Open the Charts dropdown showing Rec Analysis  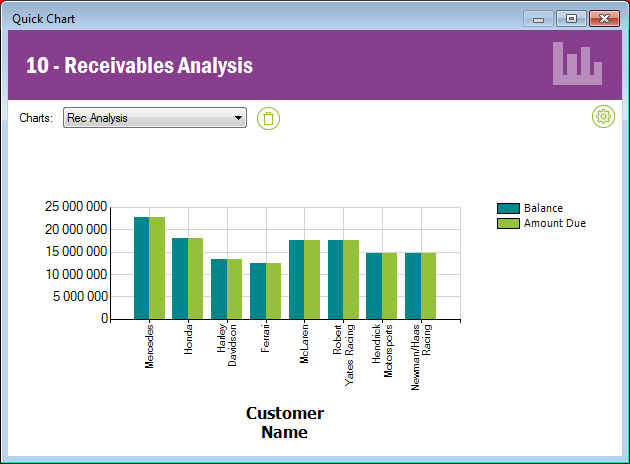pyautogui.click(x=155, y=118)
